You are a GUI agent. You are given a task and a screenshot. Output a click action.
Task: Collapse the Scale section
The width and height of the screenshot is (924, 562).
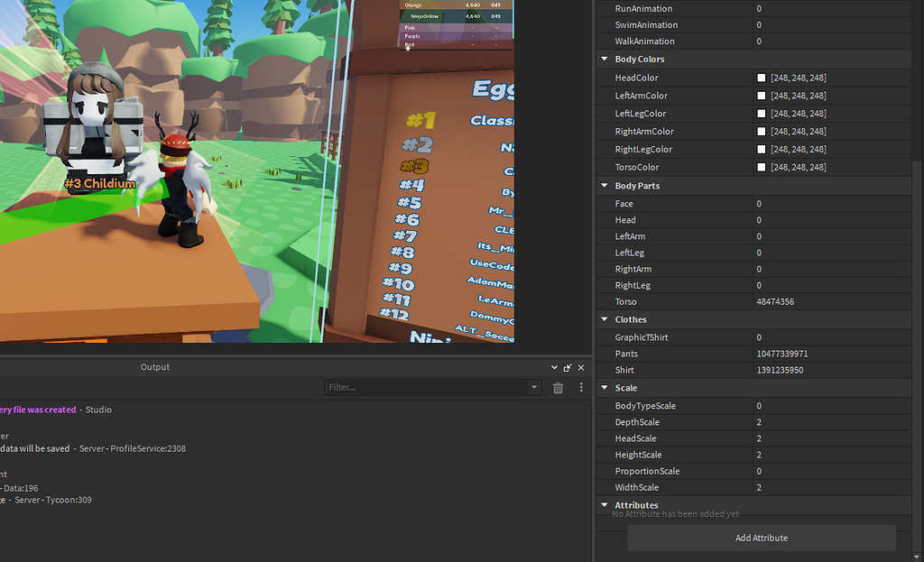click(603, 388)
